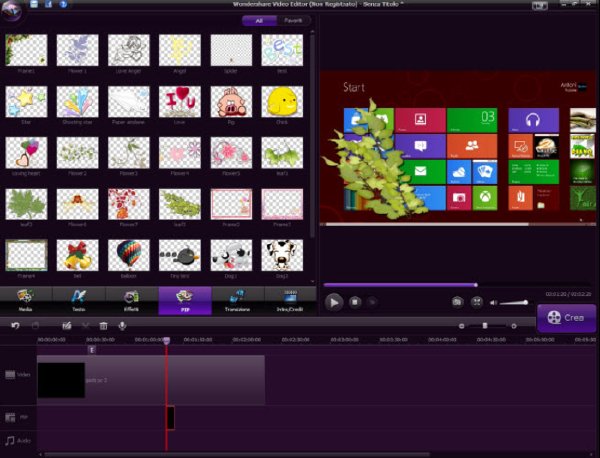Select the Flower 1 thumbnail
The image size is (600, 458).
78,50
